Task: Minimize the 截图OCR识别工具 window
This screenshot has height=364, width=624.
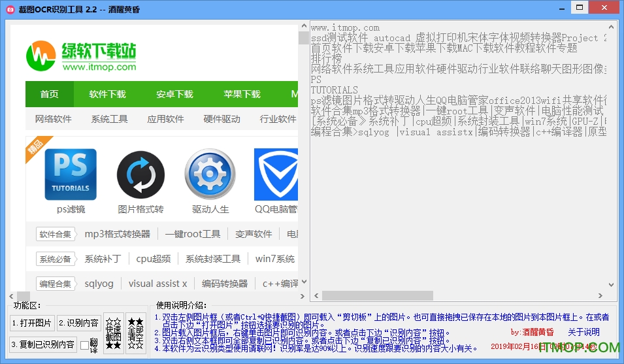Action: tap(562, 8)
